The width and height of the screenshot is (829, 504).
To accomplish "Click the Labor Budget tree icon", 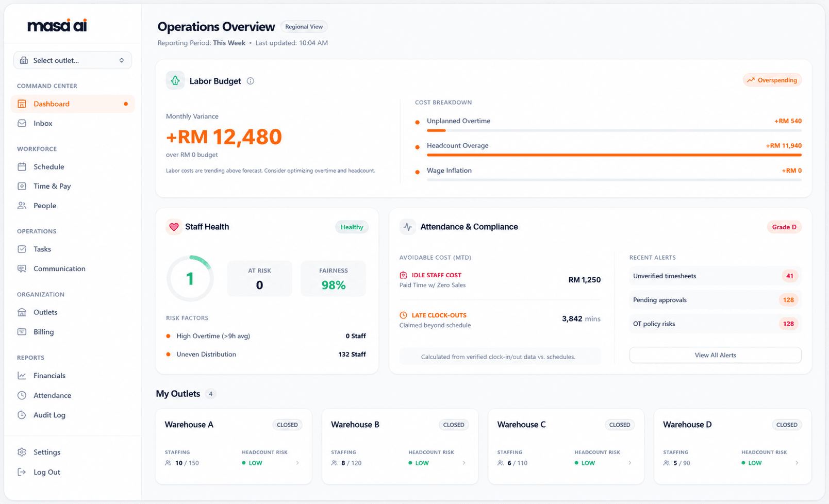I will pyautogui.click(x=175, y=80).
